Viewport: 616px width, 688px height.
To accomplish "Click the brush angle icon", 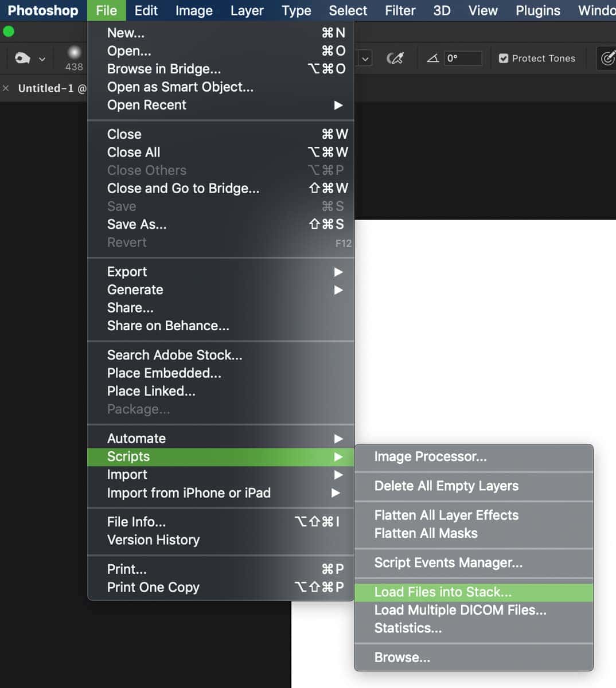I will [x=433, y=58].
